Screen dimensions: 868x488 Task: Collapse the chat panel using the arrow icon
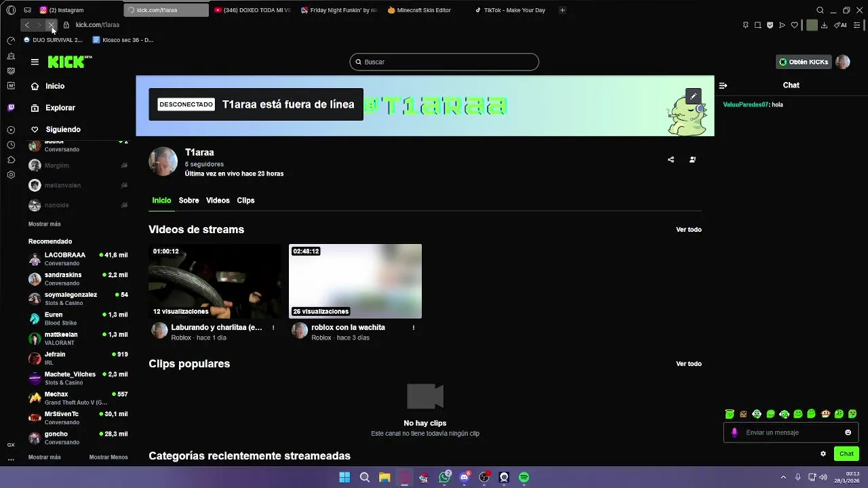click(x=723, y=85)
